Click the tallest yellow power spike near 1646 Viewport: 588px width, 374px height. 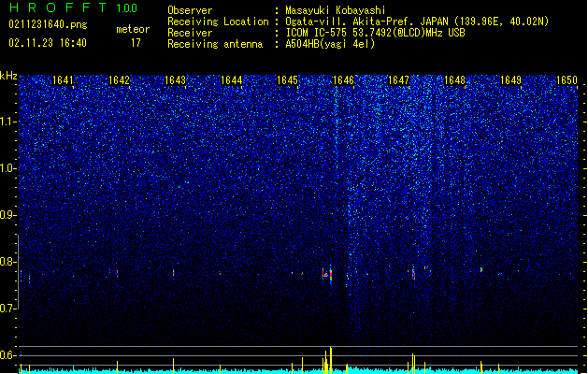pos(331,360)
